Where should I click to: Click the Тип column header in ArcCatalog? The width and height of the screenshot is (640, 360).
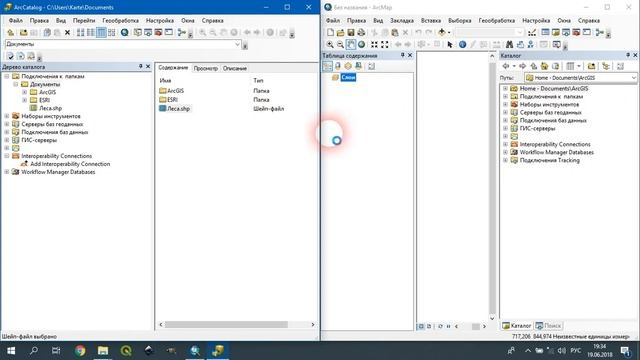[x=258, y=81]
